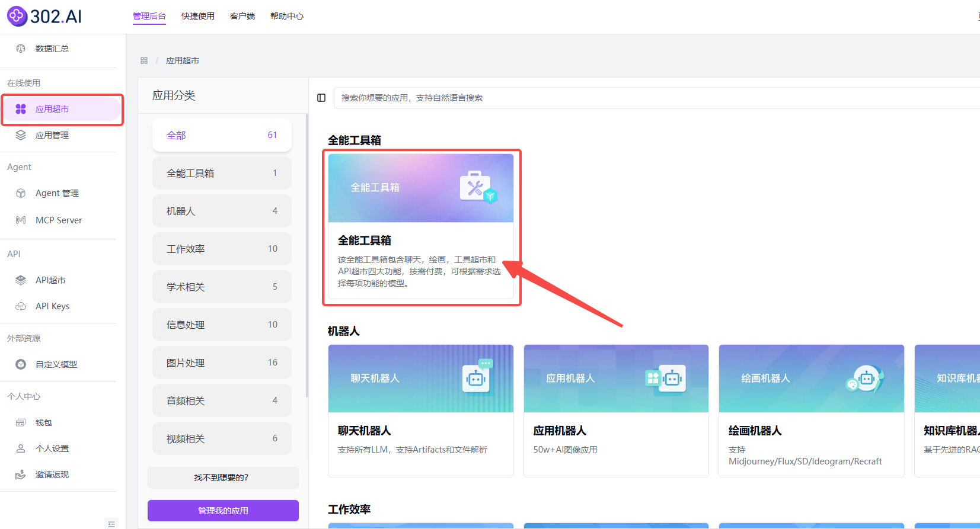Select 工作效率 category filter
The height and width of the screenshot is (529, 980).
click(222, 249)
